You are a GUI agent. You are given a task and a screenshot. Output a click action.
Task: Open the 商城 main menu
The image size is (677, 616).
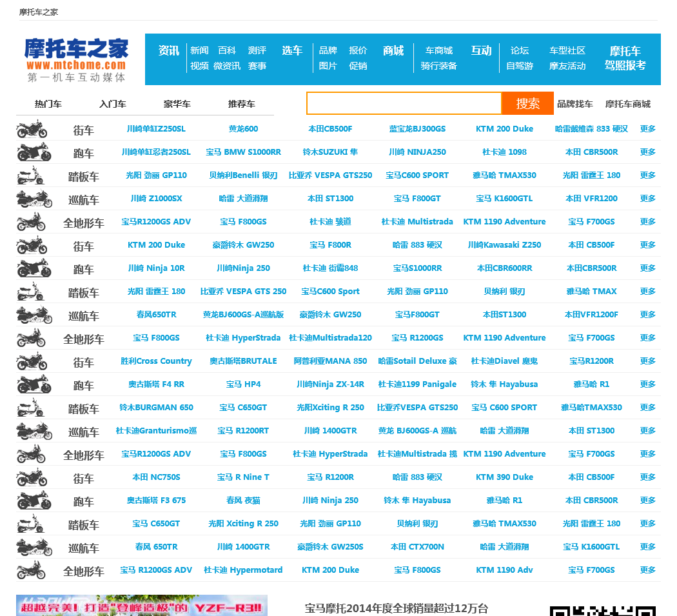pyautogui.click(x=393, y=50)
